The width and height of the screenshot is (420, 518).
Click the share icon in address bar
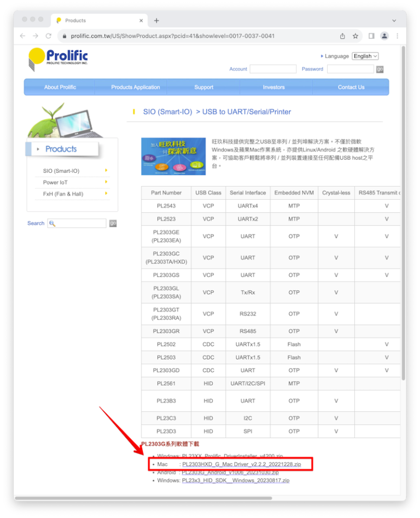[342, 36]
